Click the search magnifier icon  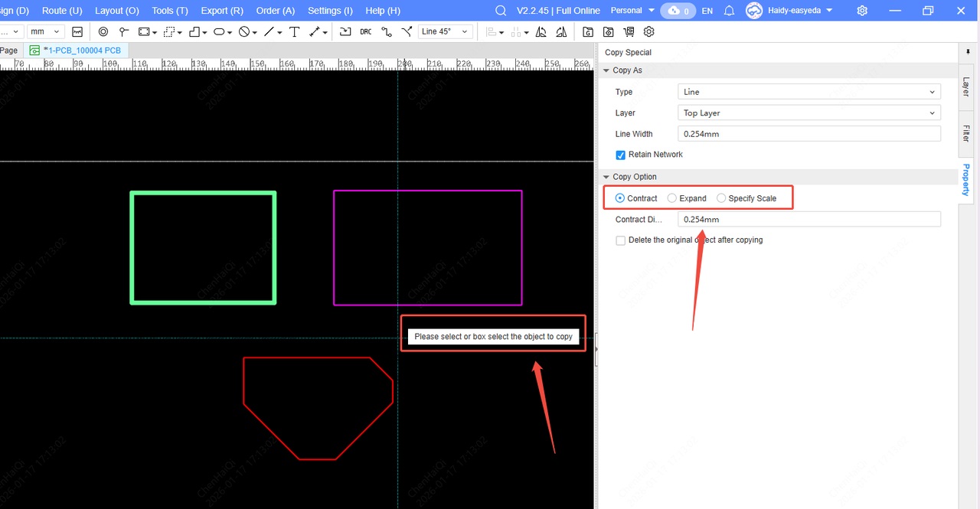501,11
